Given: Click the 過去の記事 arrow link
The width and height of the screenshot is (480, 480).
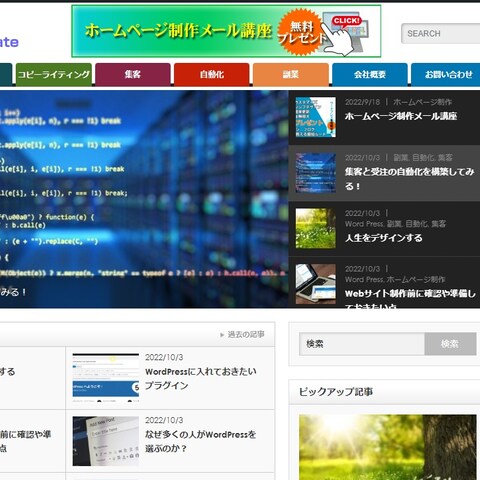Looking at the screenshot, I should [242, 334].
